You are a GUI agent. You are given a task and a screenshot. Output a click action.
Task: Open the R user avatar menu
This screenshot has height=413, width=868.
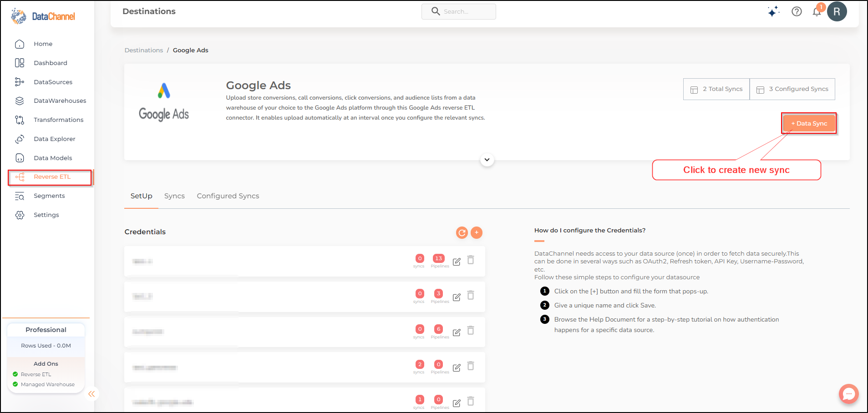tap(837, 11)
